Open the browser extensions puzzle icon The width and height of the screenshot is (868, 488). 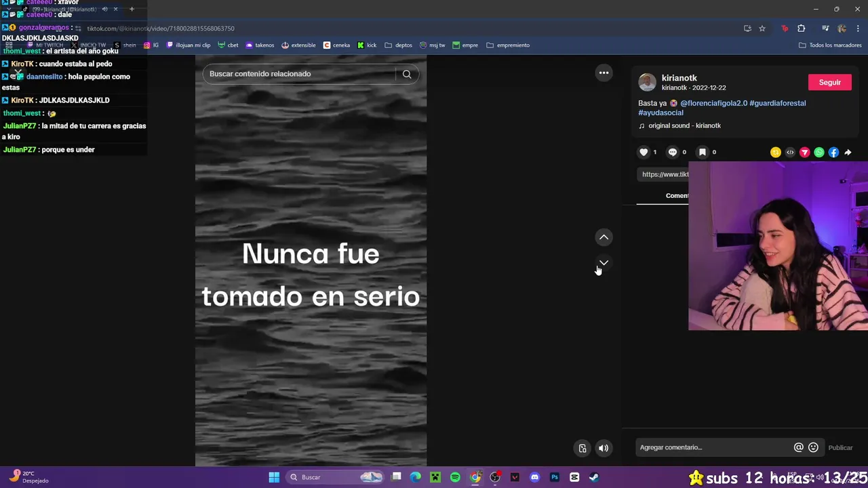802,28
